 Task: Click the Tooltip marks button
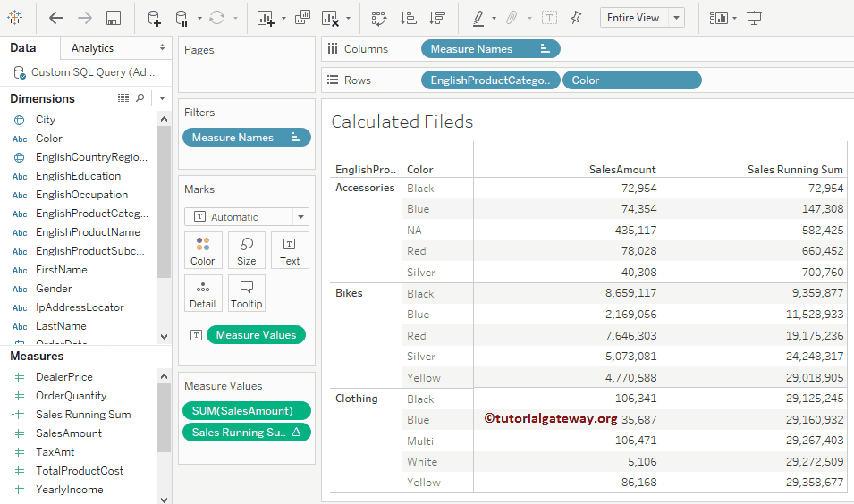(x=246, y=293)
